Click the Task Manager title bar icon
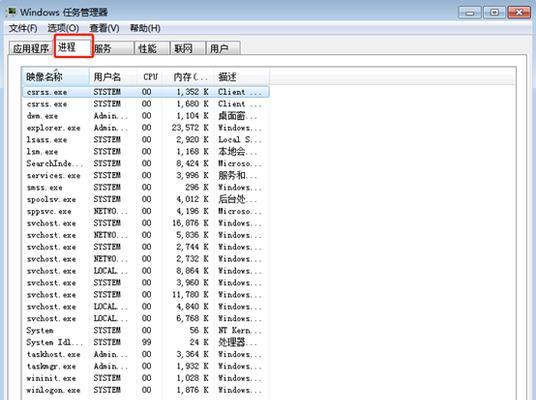The width and height of the screenshot is (536, 400). tap(12, 12)
